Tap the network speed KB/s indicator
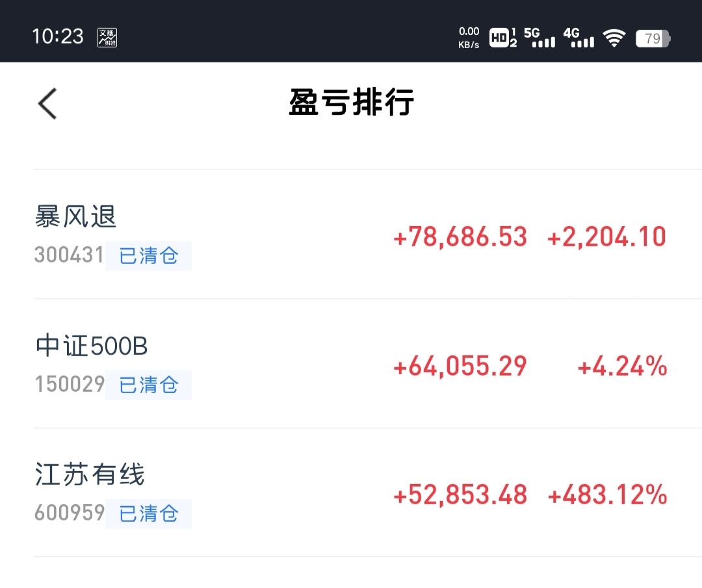Screen dimensions: 702x588 click(469, 38)
